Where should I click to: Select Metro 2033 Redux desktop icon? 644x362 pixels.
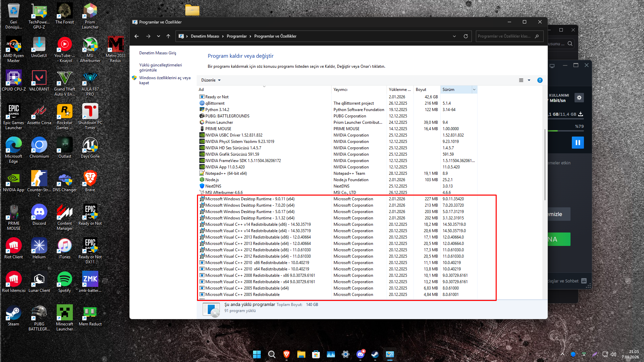coord(115,49)
